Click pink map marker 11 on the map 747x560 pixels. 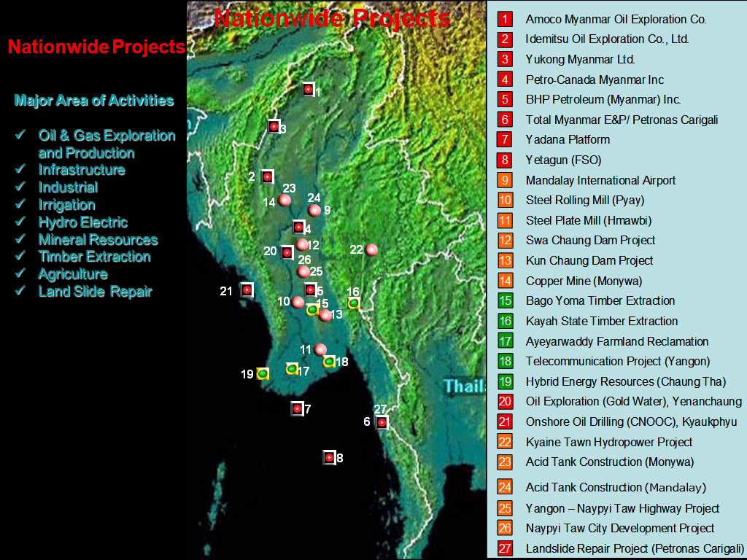click(x=320, y=349)
